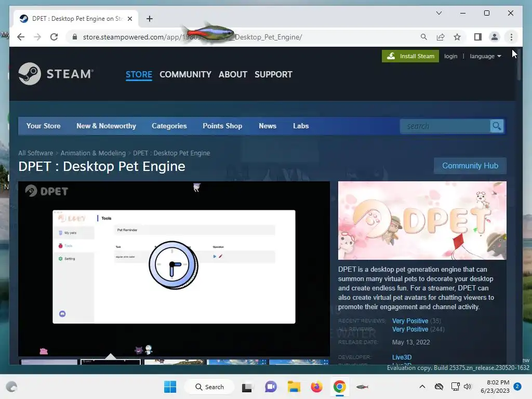Image resolution: width=532 pixels, height=399 pixels.
Task: Click the All Software breadcrumb link
Action: click(x=36, y=153)
